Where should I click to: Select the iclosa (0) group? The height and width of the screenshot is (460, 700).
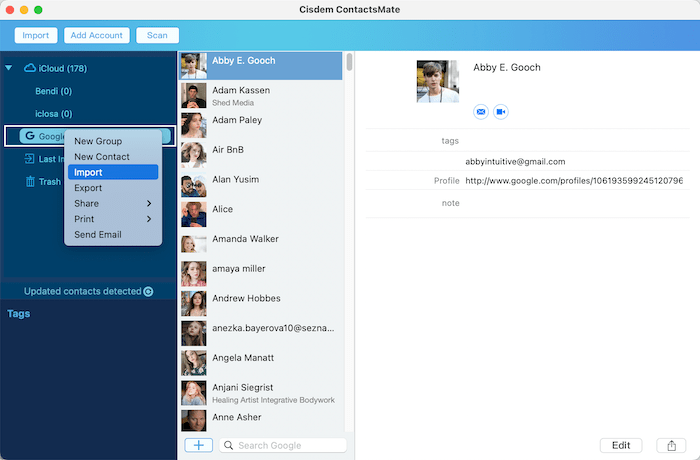(54, 114)
